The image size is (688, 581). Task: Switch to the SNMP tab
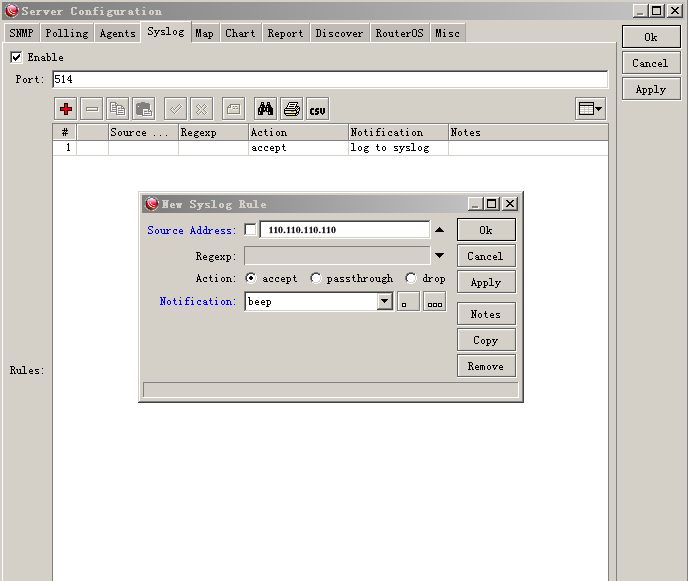click(x=22, y=33)
